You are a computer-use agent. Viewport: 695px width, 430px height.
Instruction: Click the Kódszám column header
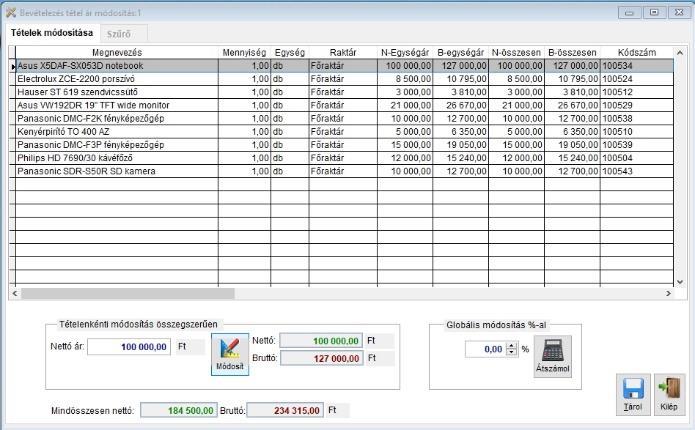point(637,52)
